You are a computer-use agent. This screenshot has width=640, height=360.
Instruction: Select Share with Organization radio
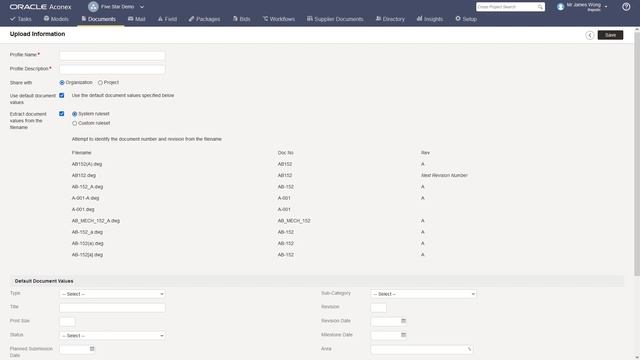(62, 82)
